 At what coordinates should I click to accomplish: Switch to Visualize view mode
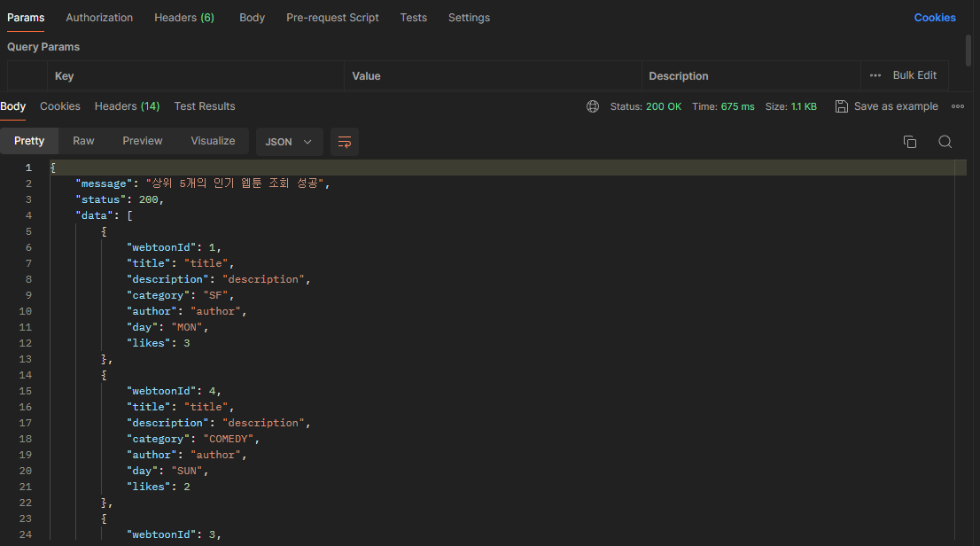coord(214,141)
